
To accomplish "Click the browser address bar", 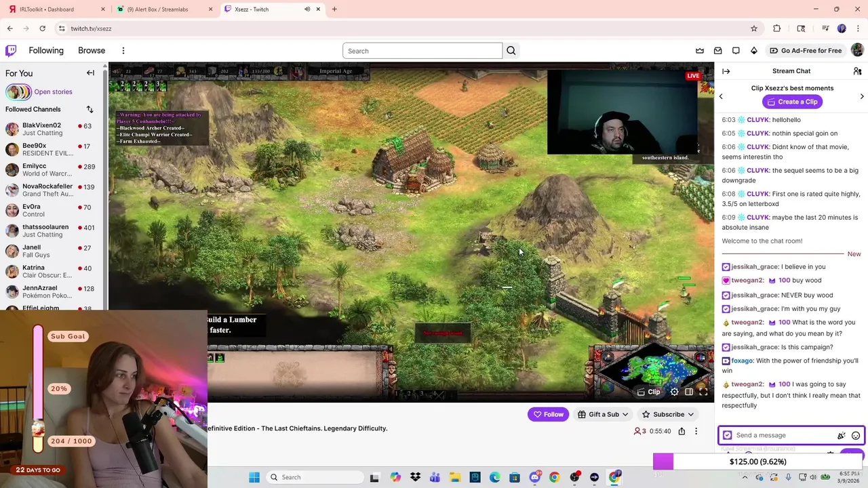I will pyautogui.click(x=400, y=28).
